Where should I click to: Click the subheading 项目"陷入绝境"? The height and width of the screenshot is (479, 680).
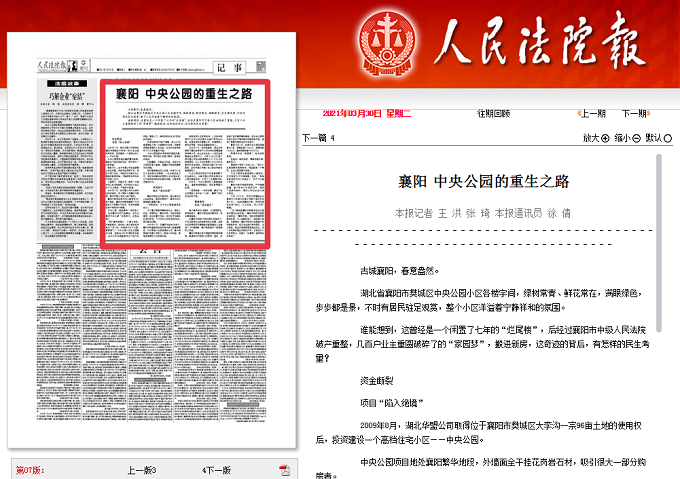coord(391,403)
